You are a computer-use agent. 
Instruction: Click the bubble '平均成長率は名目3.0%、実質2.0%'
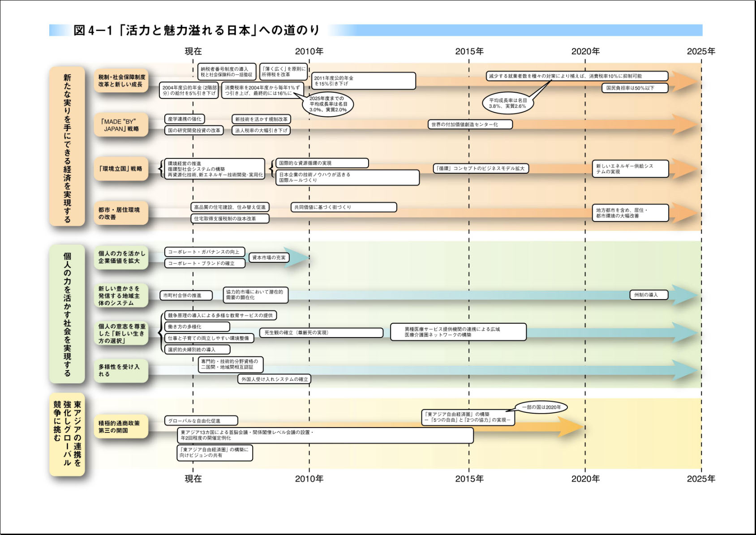point(328,104)
